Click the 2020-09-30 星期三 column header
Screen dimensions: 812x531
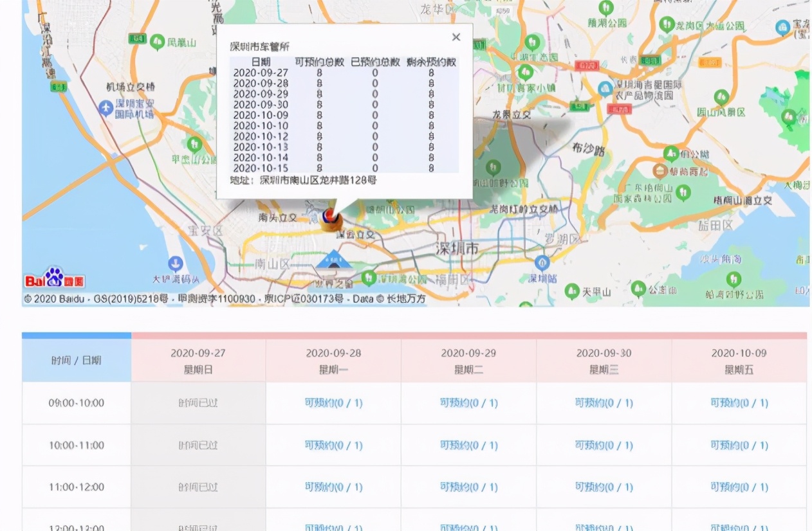(604, 361)
